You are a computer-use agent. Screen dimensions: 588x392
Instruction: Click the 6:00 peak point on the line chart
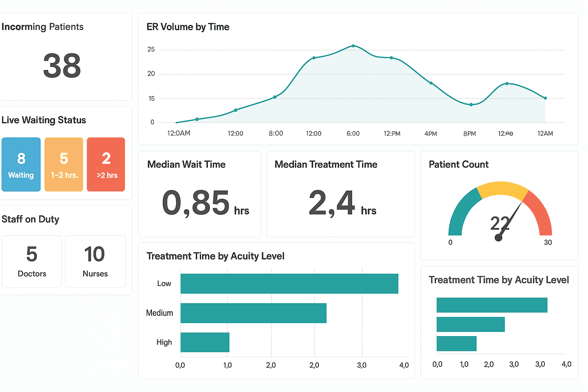coord(353,46)
